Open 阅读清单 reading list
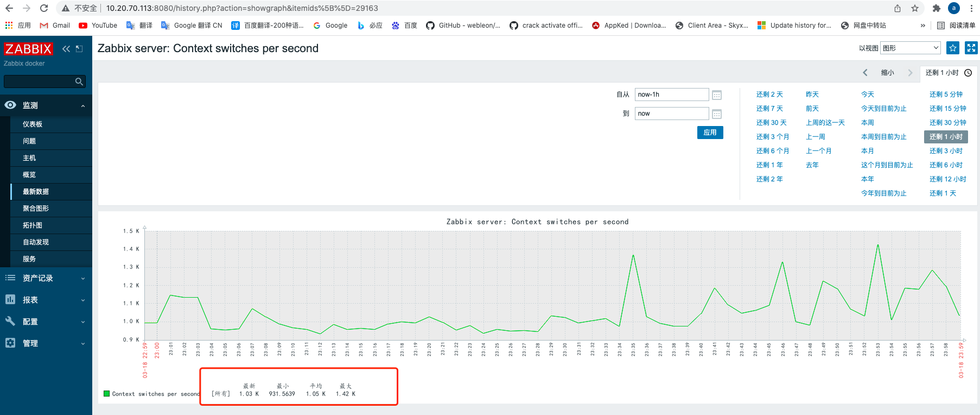 click(956, 26)
